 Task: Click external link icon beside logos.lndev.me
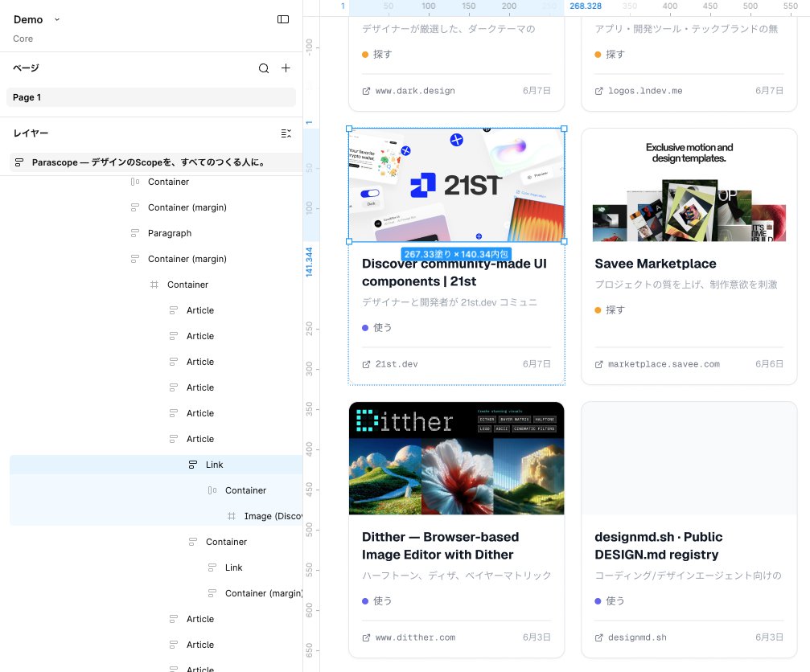[x=598, y=91]
